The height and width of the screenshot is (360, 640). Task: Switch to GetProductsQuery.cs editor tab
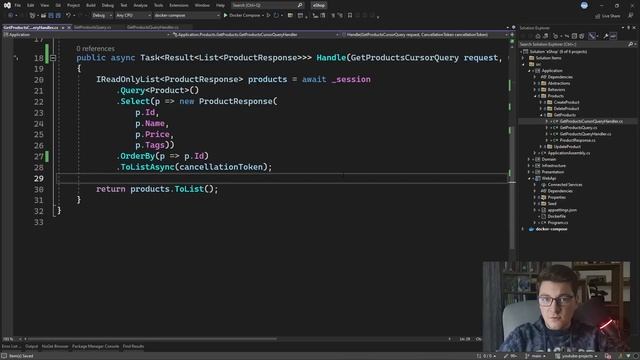[x=93, y=27]
